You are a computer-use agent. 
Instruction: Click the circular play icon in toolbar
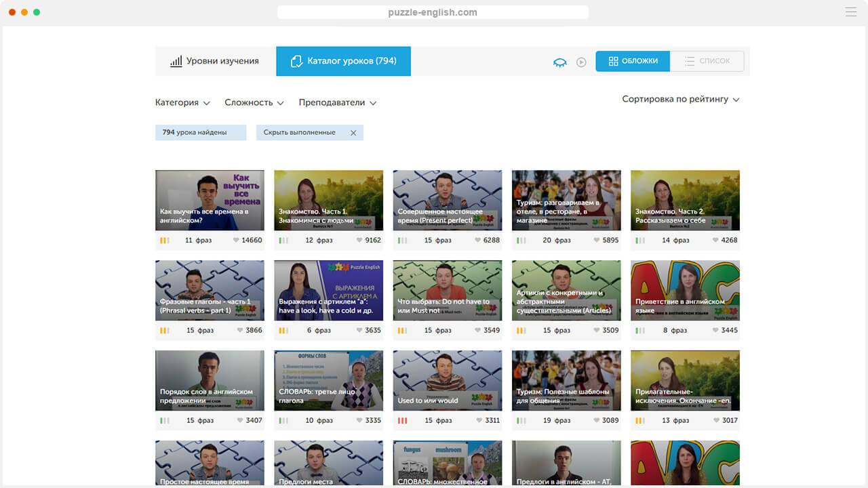(581, 62)
